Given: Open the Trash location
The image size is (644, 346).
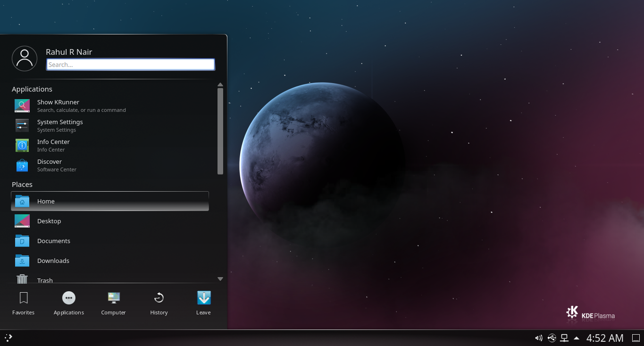Looking at the screenshot, I should (45, 279).
